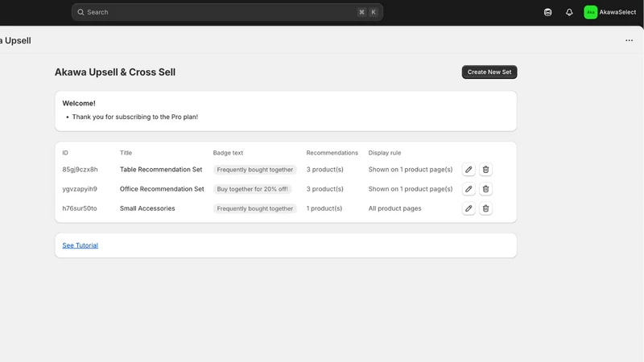Open the See Tutorial! link
The image size is (644, 362).
tap(80, 245)
